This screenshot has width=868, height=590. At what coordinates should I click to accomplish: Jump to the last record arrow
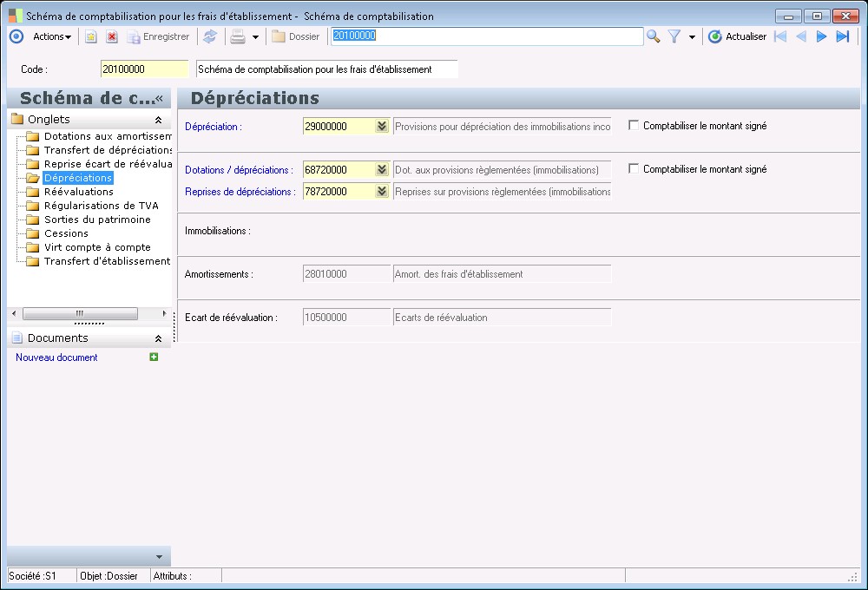tap(842, 36)
